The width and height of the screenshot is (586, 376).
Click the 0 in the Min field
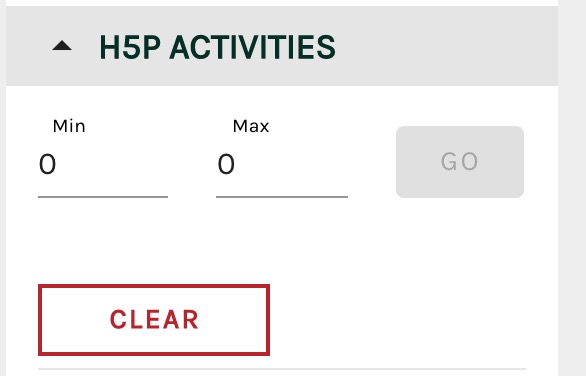[47, 164]
